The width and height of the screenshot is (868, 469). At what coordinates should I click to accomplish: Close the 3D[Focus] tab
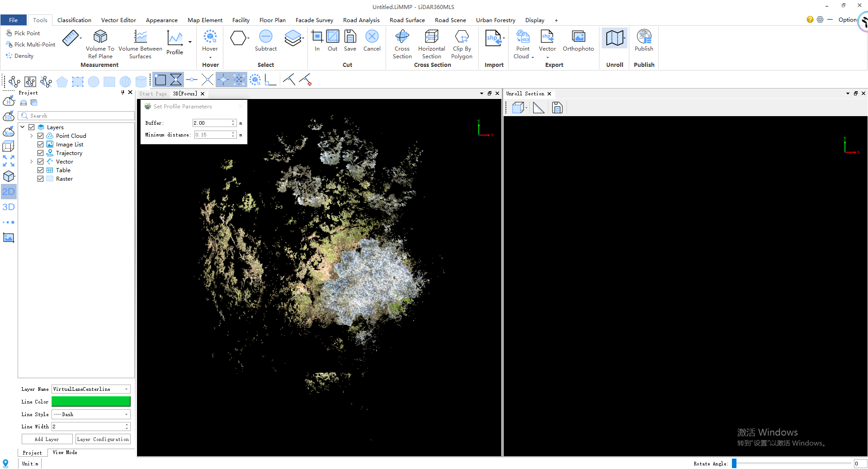click(203, 94)
